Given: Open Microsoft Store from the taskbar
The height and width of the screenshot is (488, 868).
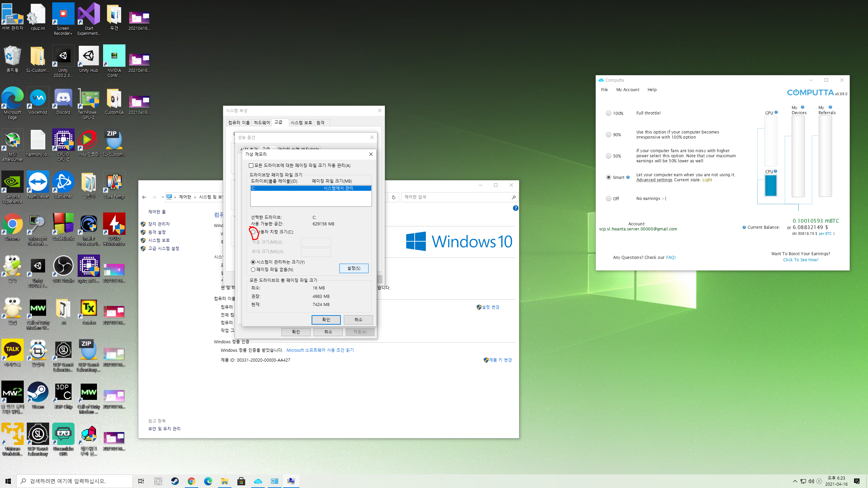Looking at the screenshot, I should [241, 481].
